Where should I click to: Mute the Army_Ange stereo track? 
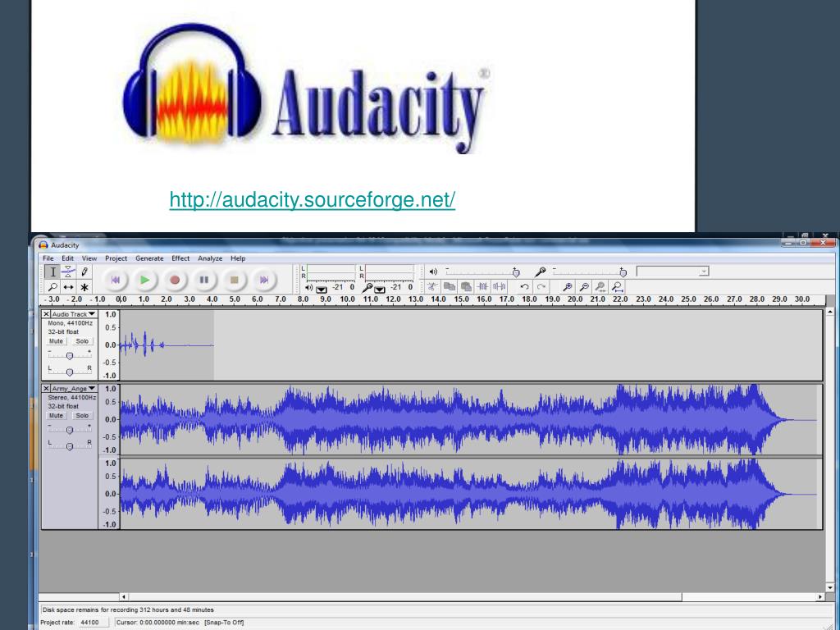(x=57, y=416)
